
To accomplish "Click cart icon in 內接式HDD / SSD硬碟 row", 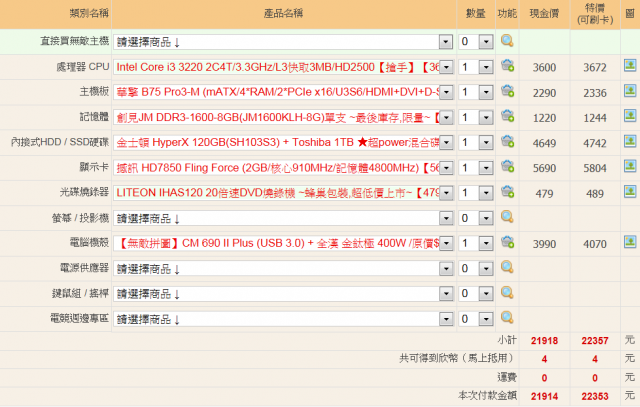I will pos(507,141).
